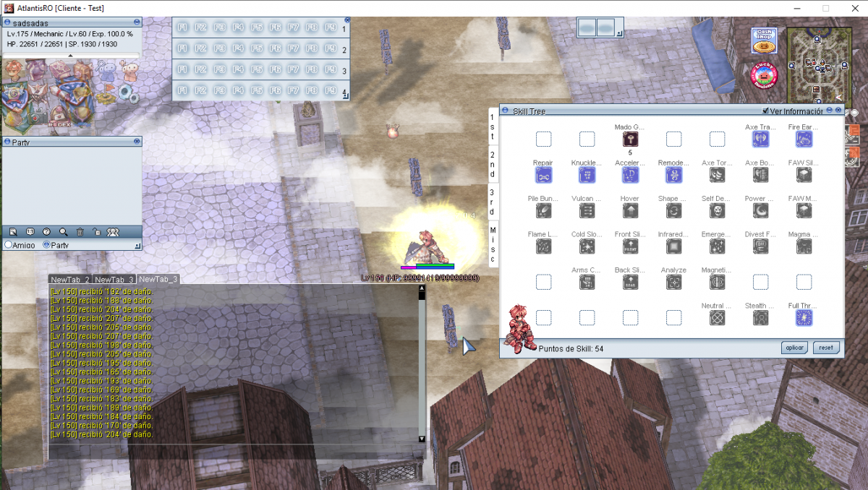This screenshot has width=868, height=490.
Task: Pick the Fire Earth skill icon
Action: coord(804,139)
